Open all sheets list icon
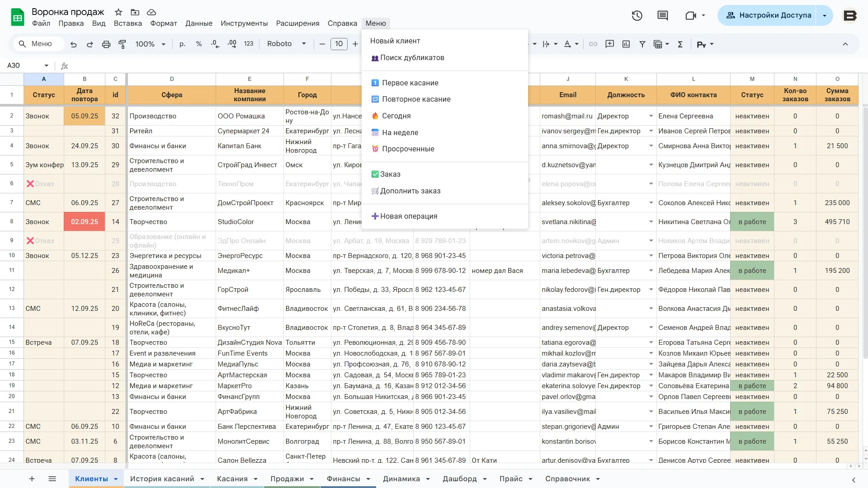Image resolution: width=868 pixels, height=488 pixels. (52, 479)
